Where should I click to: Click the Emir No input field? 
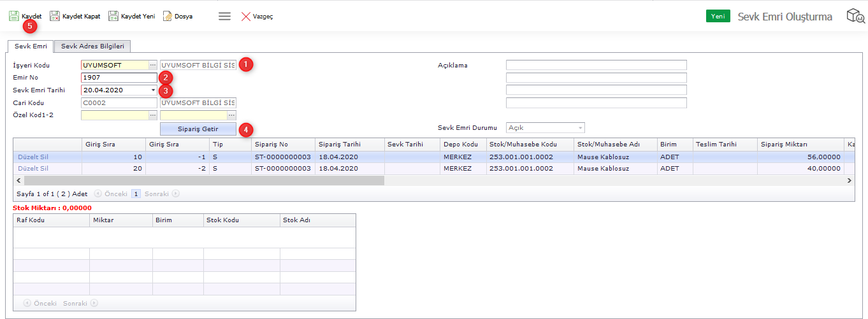[x=119, y=78]
